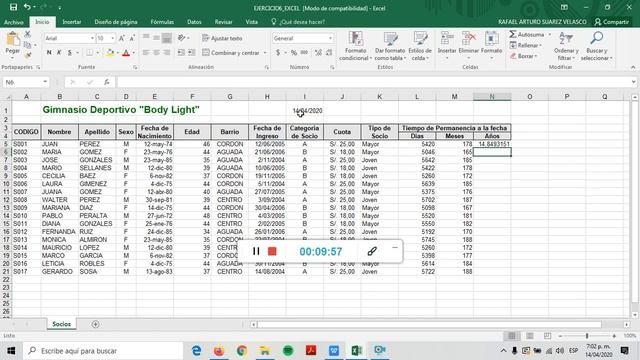Toggle bold N formatting
This screenshot has width=640, height=360.
tap(49, 53)
